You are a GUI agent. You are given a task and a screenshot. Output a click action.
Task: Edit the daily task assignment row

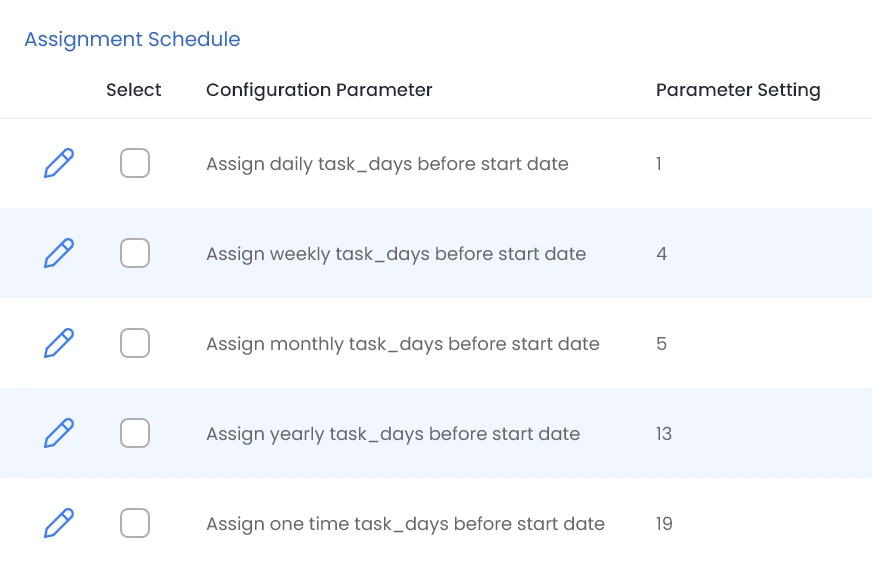click(59, 163)
